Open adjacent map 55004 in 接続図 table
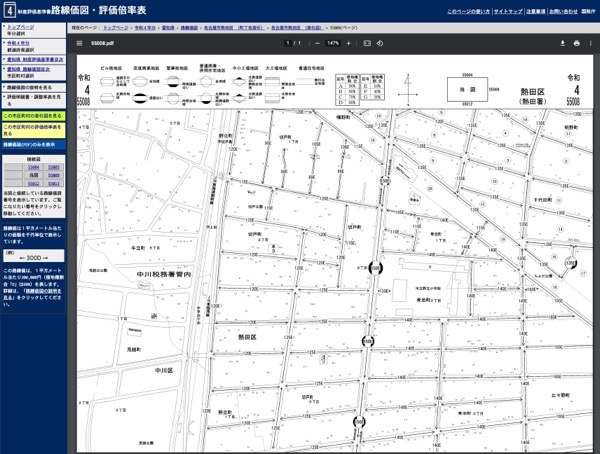Image resolution: width=600 pixels, height=454 pixels. click(34, 167)
